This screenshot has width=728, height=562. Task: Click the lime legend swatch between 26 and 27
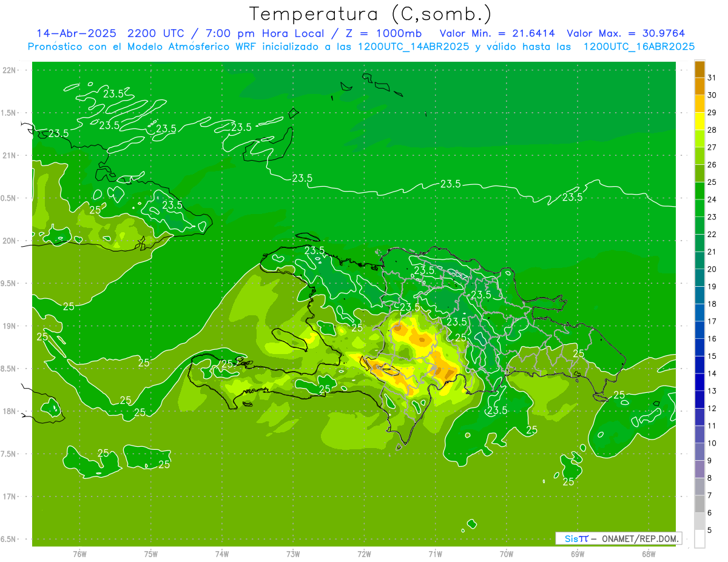point(699,156)
